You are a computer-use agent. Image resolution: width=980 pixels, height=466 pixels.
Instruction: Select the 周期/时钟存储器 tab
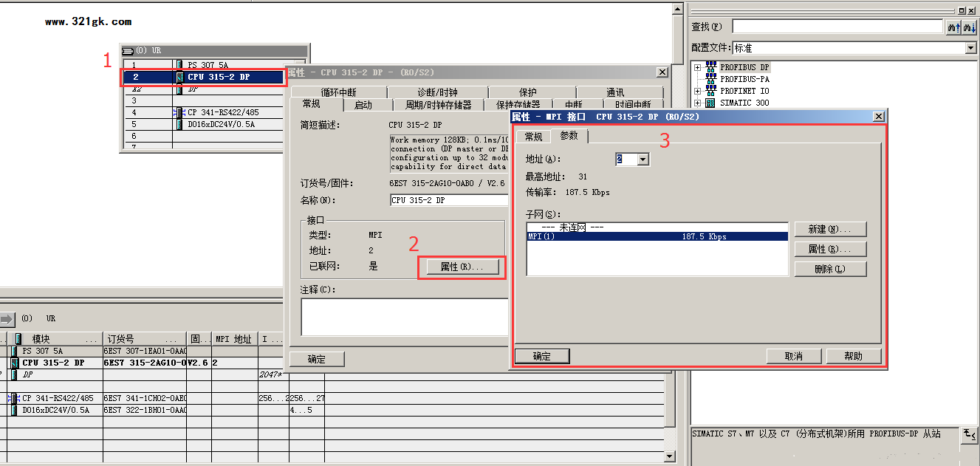click(438, 105)
